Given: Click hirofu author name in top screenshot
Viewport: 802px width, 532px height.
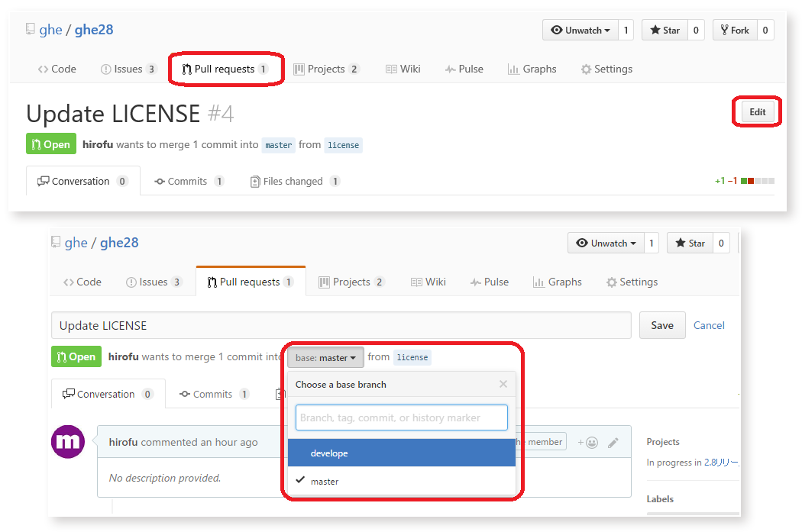Looking at the screenshot, I should (x=98, y=144).
